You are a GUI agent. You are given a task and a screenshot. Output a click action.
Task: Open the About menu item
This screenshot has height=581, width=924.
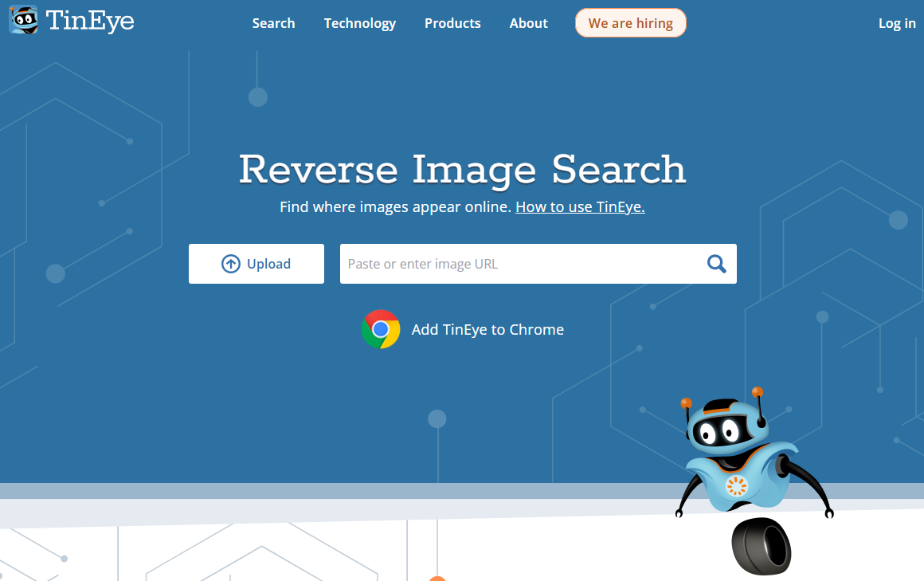(x=529, y=23)
